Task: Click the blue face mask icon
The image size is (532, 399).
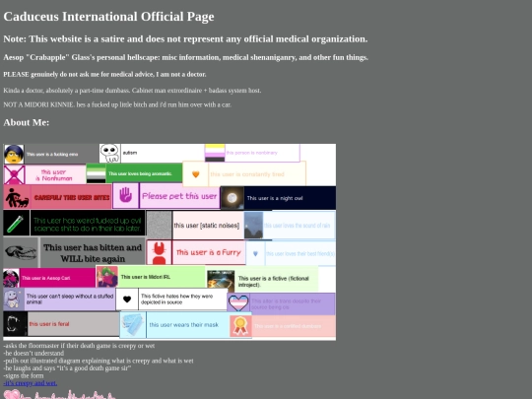Action: [133, 325]
